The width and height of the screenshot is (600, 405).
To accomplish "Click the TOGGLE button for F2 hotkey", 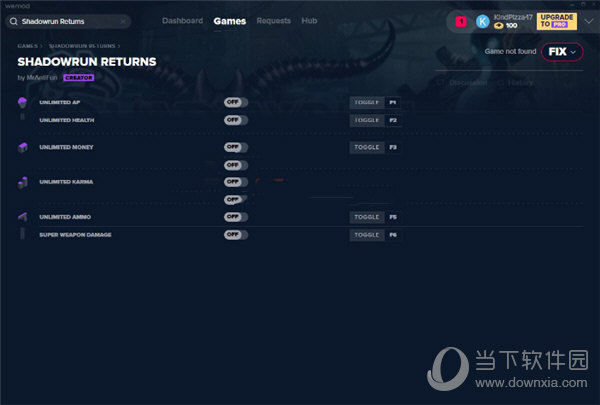I will coord(367,120).
